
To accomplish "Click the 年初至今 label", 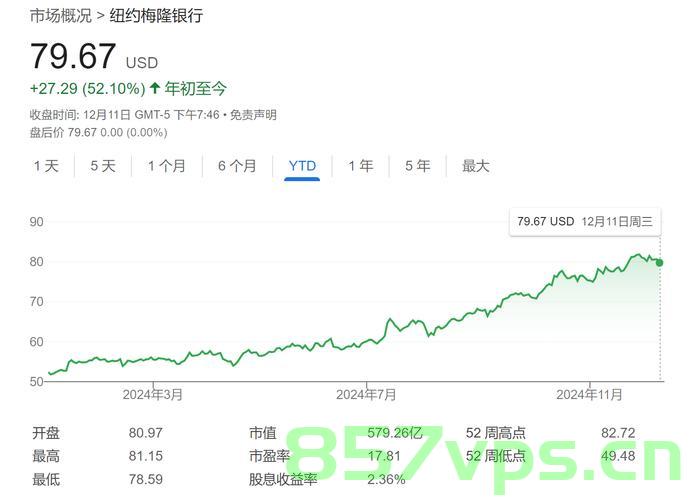I will 195,89.
